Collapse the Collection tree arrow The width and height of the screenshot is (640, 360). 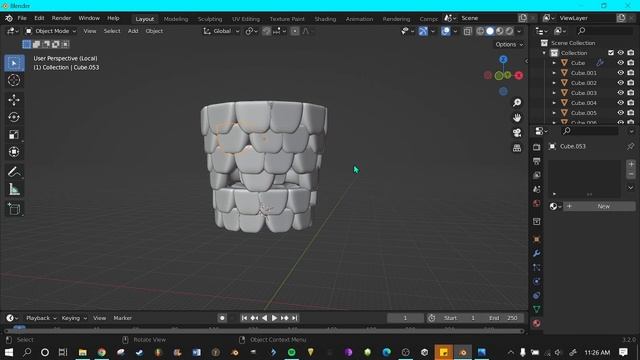click(x=544, y=53)
